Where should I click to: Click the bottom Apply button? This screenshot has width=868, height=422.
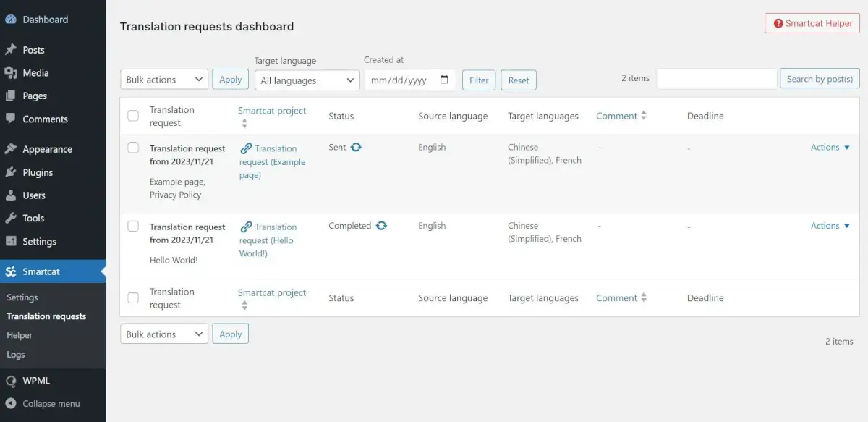[230, 334]
